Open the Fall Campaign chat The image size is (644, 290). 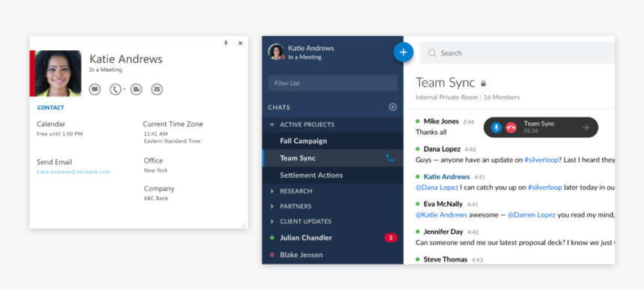tap(332, 141)
